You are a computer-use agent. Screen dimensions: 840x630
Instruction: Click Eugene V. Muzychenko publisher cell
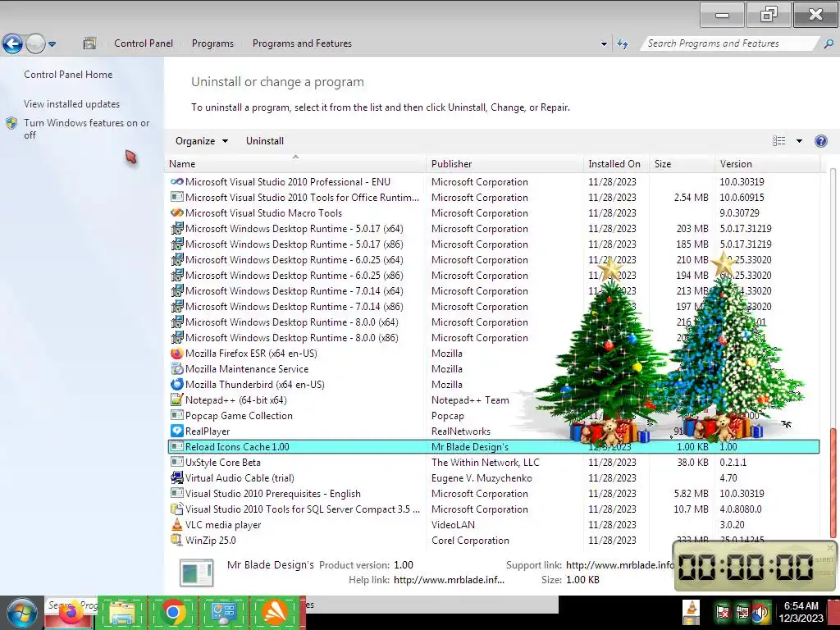tap(482, 478)
